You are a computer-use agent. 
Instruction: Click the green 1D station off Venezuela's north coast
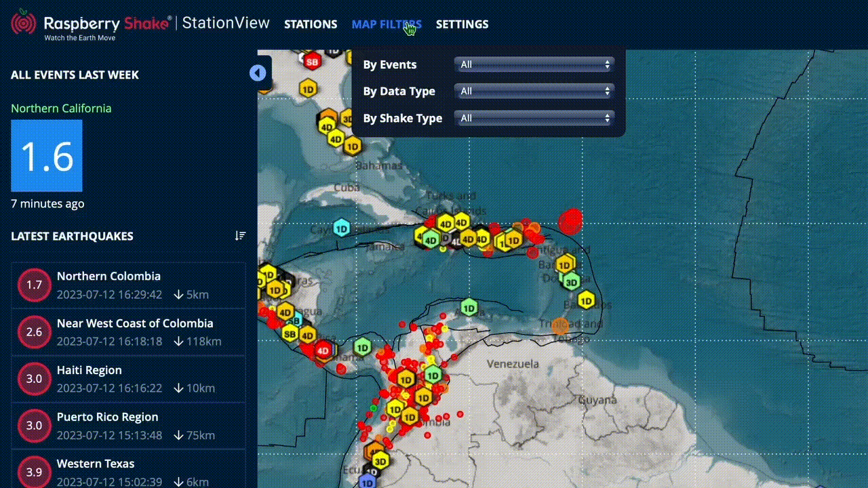point(469,308)
